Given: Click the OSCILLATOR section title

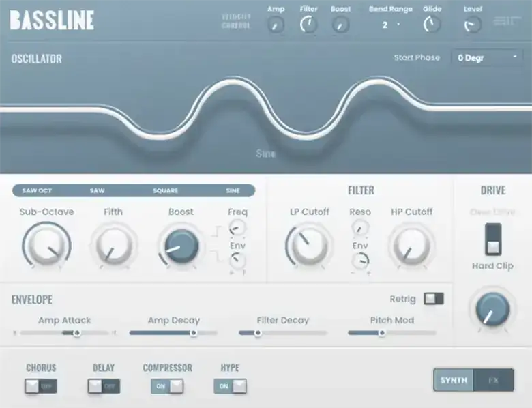Looking at the screenshot, I should pos(37,59).
